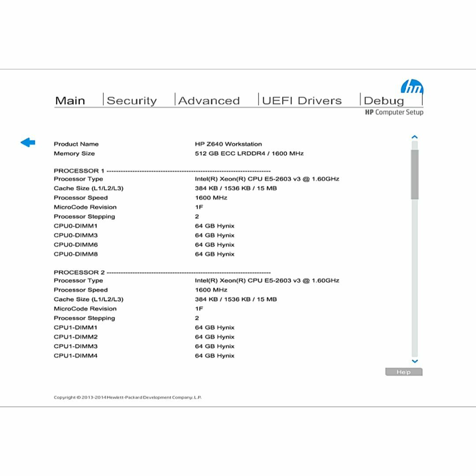This screenshot has height=476, width=476.
Task: Click the blue back arrow icon
Action: tap(28, 142)
